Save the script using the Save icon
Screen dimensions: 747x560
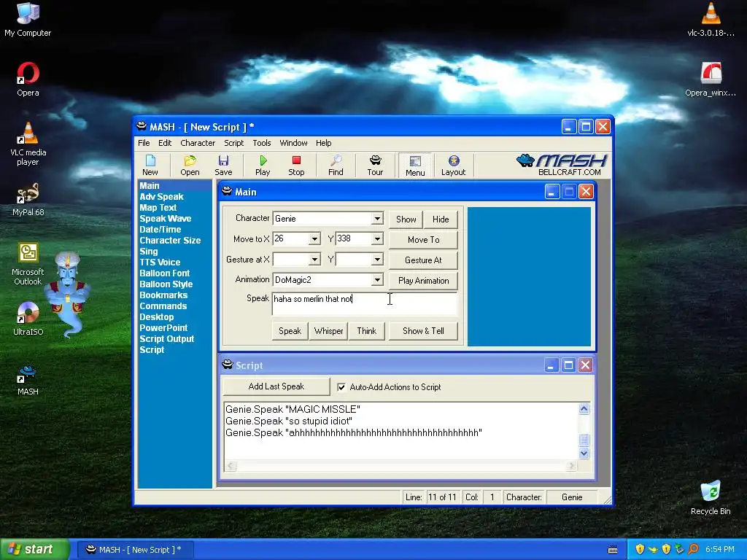tap(223, 166)
